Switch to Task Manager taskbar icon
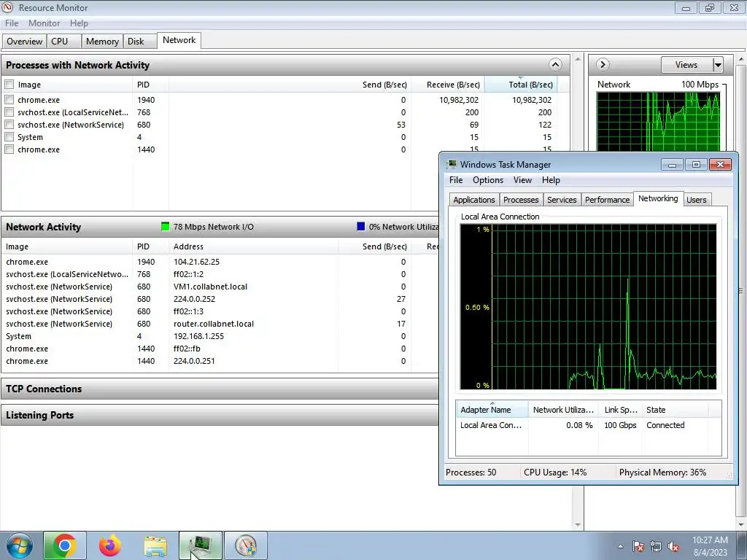The image size is (747, 560). pyautogui.click(x=201, y=545)
